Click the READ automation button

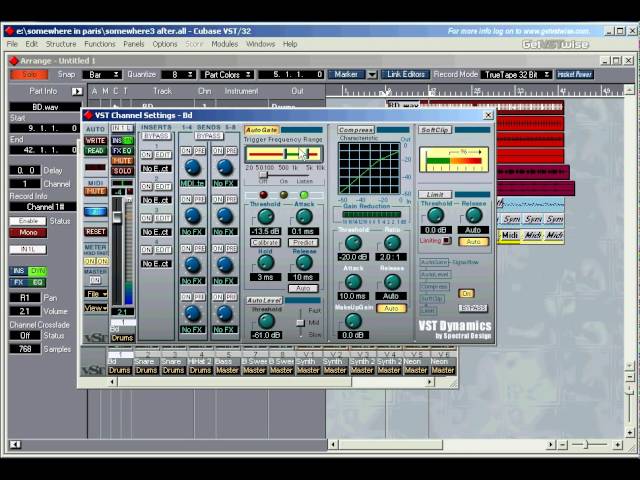(95, 151)
